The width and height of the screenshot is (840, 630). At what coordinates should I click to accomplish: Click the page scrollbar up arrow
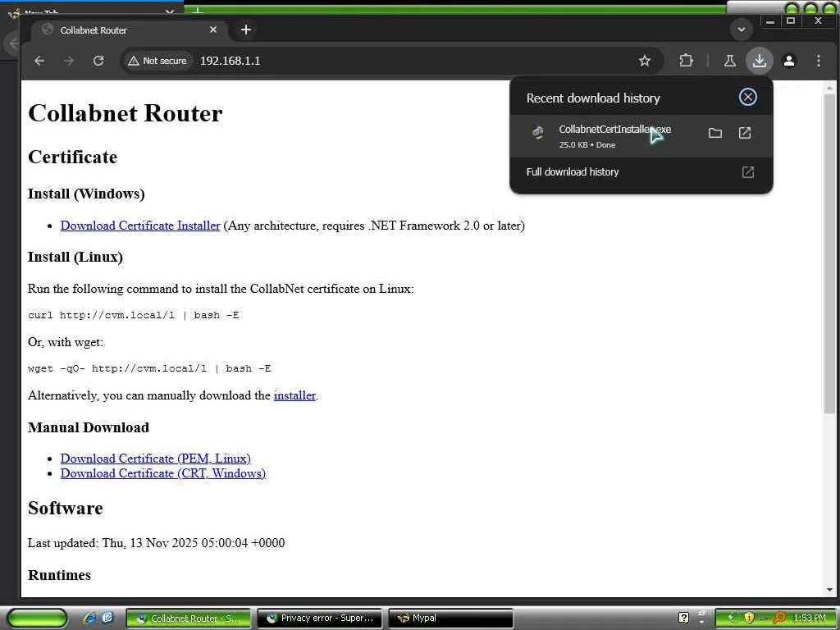[830, 88]
